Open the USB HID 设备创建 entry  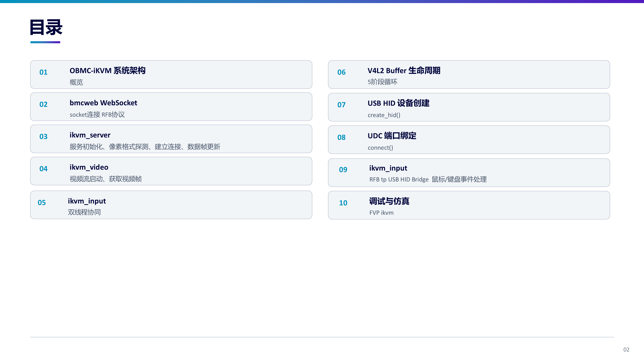click(x=469, y=107)
